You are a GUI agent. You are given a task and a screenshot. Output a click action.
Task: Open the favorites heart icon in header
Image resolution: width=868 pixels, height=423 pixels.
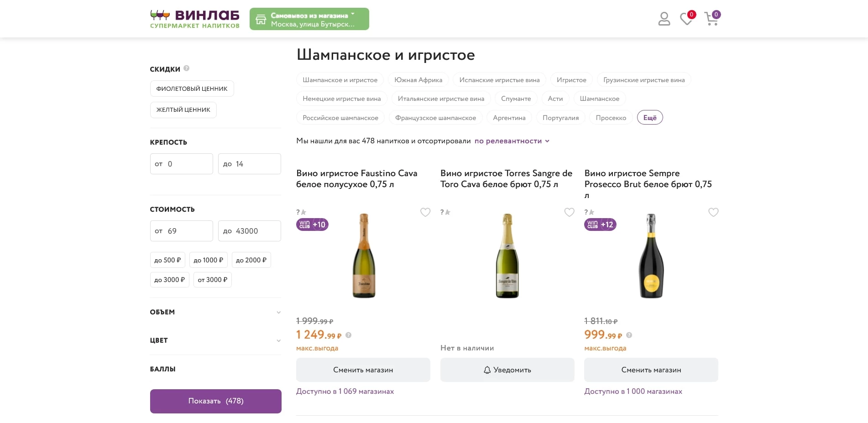[x=686, y=19]
